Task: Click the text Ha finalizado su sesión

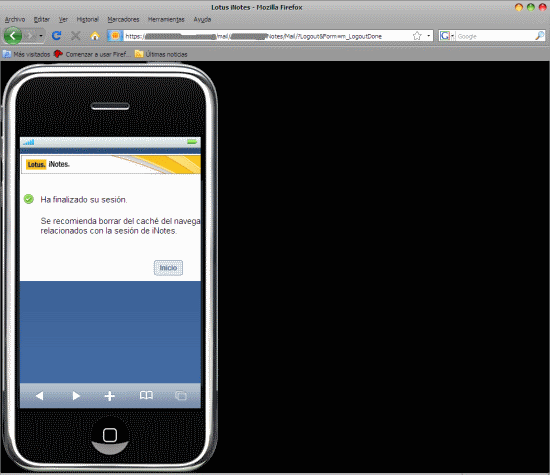Action: tap(84, 200)
